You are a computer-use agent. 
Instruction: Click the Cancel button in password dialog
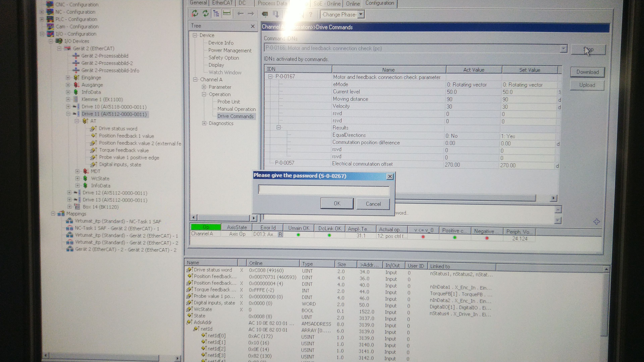pos(373,204)
